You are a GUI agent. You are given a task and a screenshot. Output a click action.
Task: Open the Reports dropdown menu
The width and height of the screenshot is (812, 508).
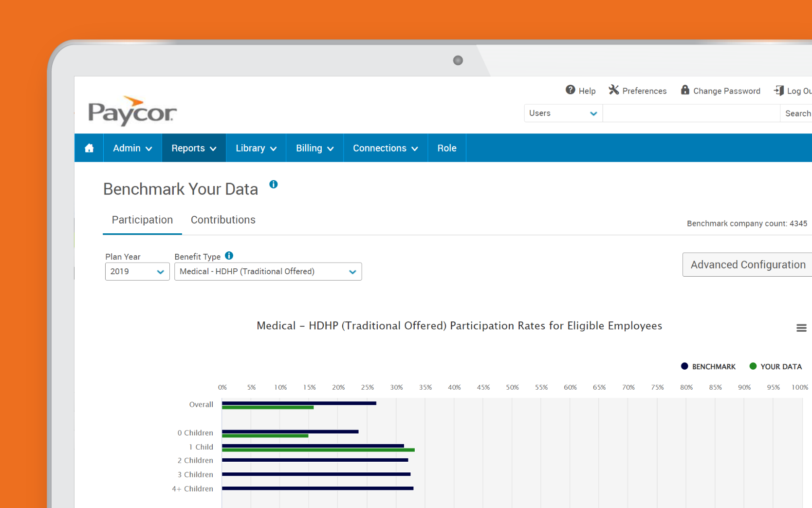(x=194, y=148)
